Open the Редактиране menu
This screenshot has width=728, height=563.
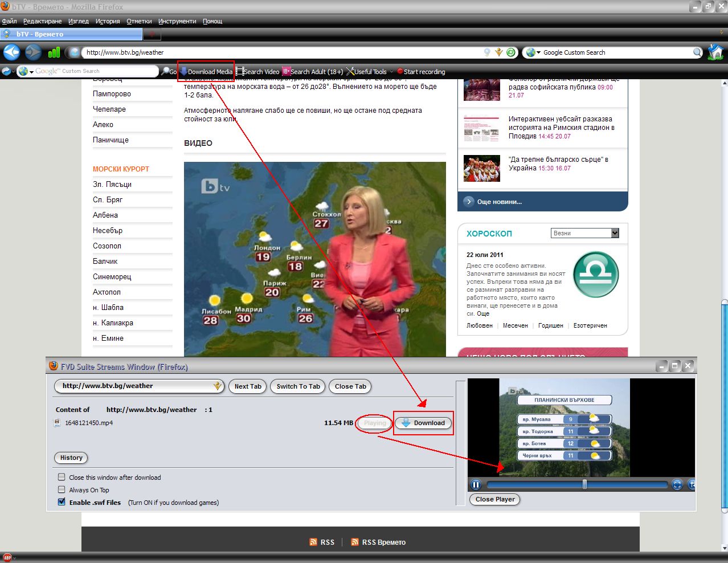42,21
